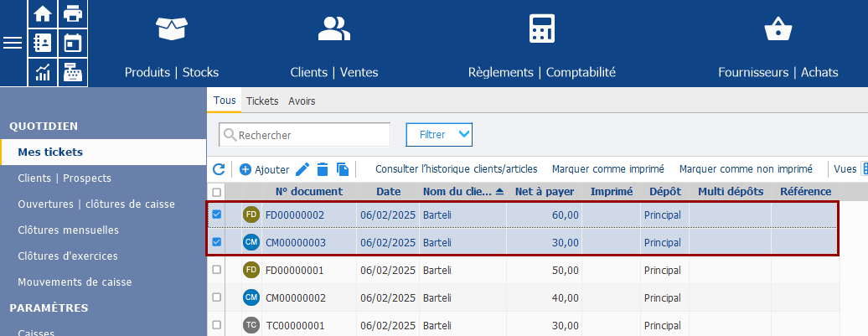Check the TC00000001 row checkbox

tap(216, 325)
